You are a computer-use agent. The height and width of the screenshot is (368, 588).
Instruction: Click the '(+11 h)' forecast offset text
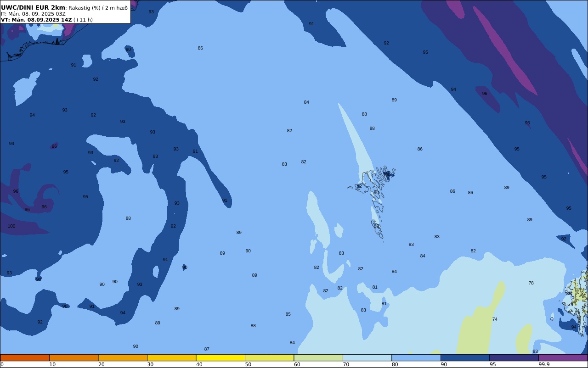coord(83,20)
